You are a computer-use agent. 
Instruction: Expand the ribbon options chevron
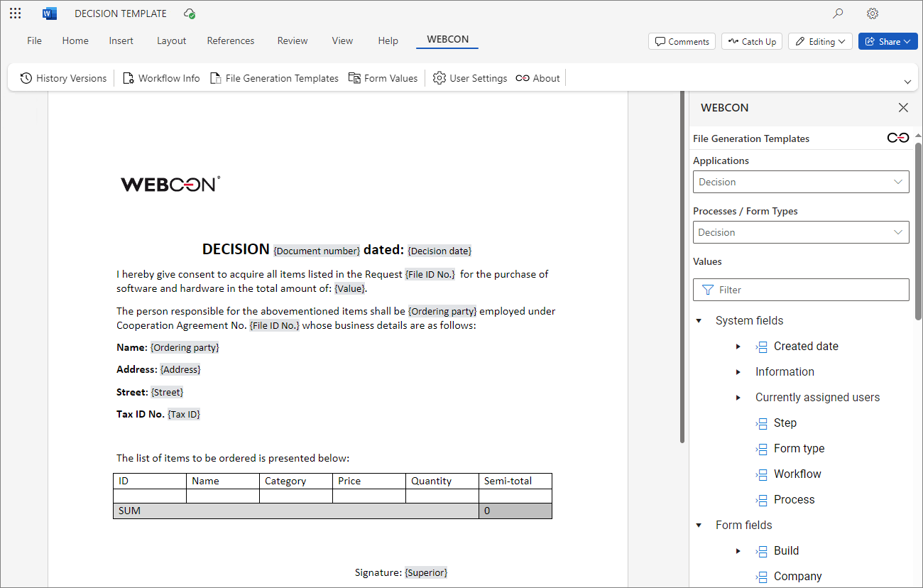point(907,82)
